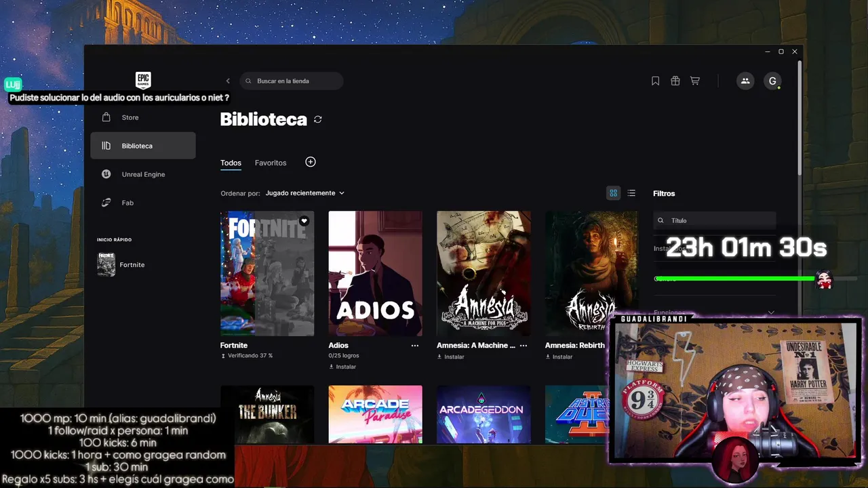This screenshot has height=488, width=868.
Task: Click the Unreal Engine logo icon
Action: tap(106, 174)
